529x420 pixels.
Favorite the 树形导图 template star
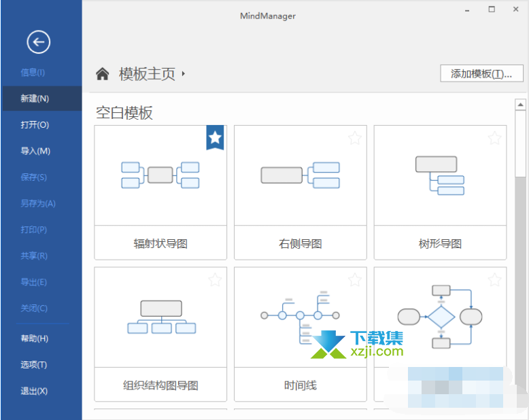pyautogui.click(x=494, y=138)
